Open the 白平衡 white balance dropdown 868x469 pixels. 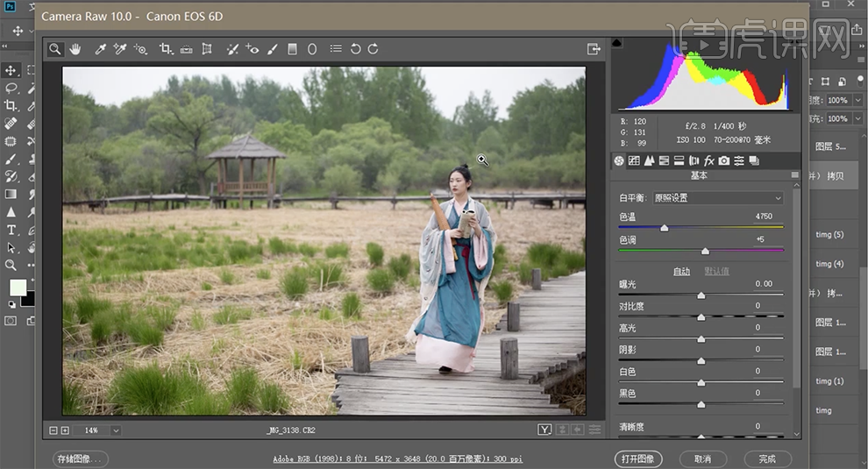coord(718,197)
